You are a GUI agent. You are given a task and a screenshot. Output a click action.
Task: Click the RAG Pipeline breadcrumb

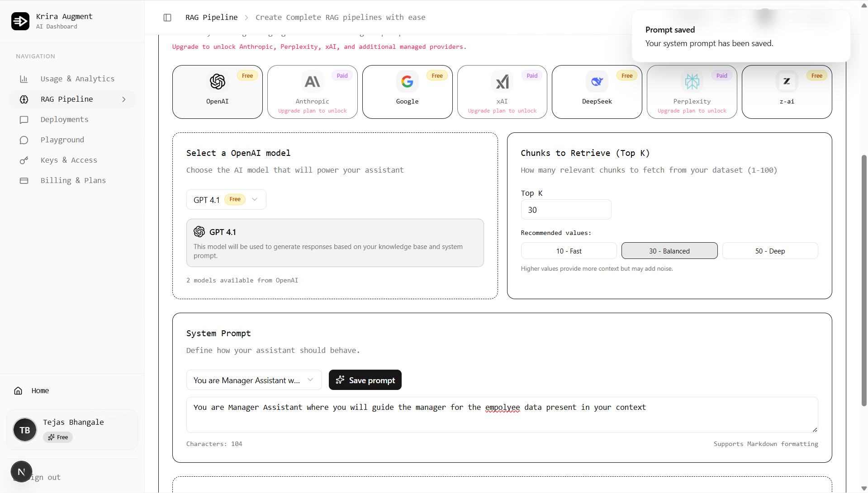click(x=211, y=18)
